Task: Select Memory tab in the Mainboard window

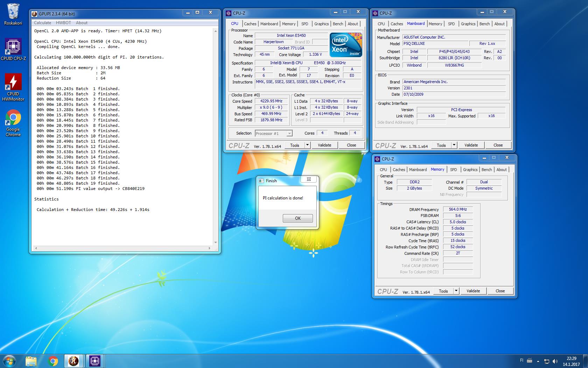Action: point(435,24)
